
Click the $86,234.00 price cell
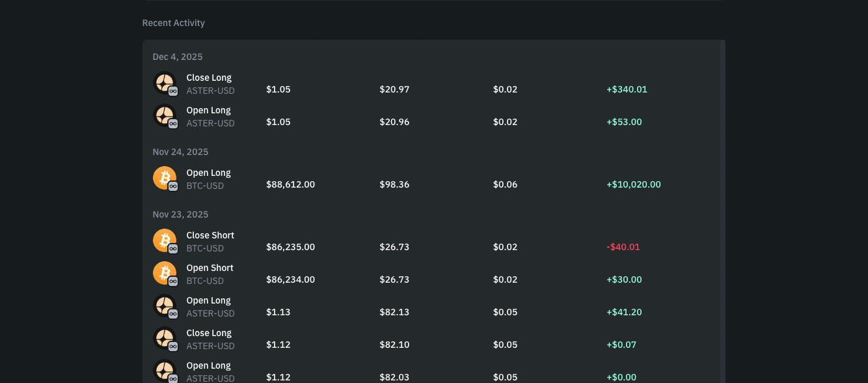290,279
